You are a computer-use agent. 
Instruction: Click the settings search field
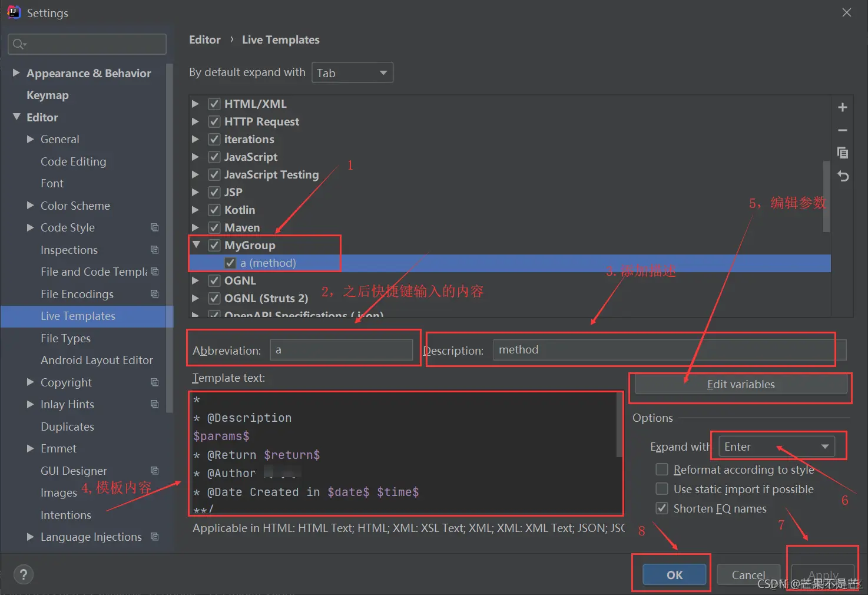pyautogui.click(x=87, y=44)
